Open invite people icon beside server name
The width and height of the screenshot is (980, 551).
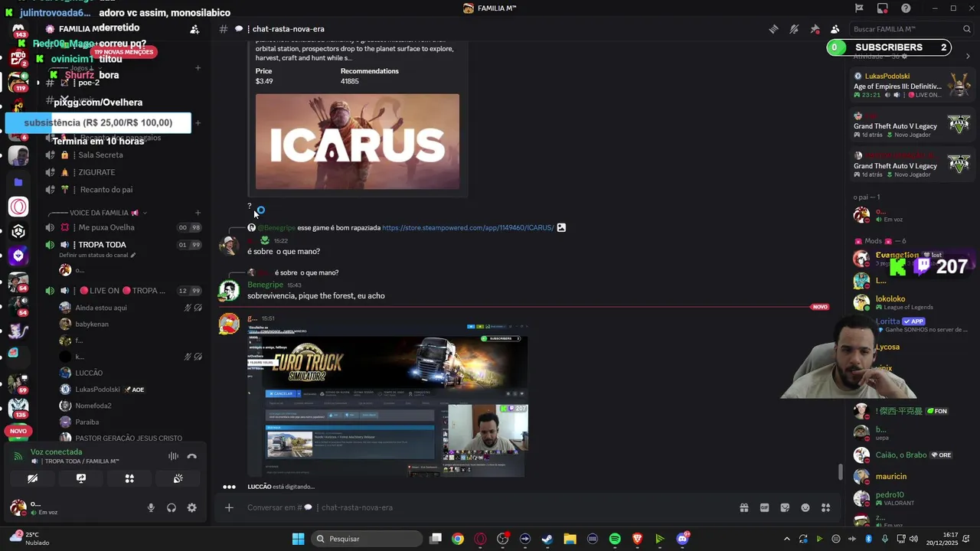coord(194,29)
